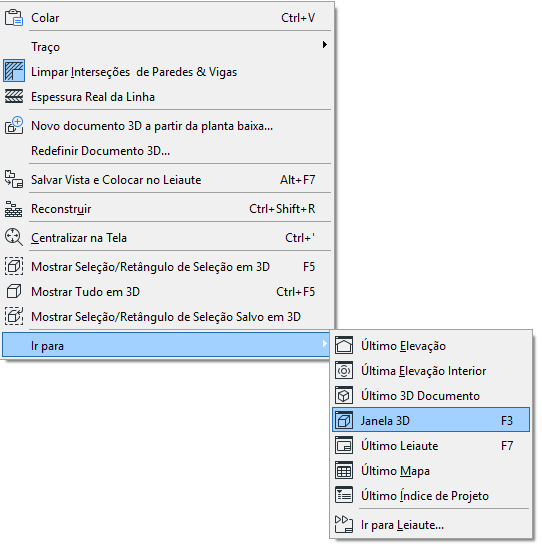The image size is (542, 548).
Task: Click the Reconstruir brick wall icon
Action: pyautogui.click(x=14, y=209)
